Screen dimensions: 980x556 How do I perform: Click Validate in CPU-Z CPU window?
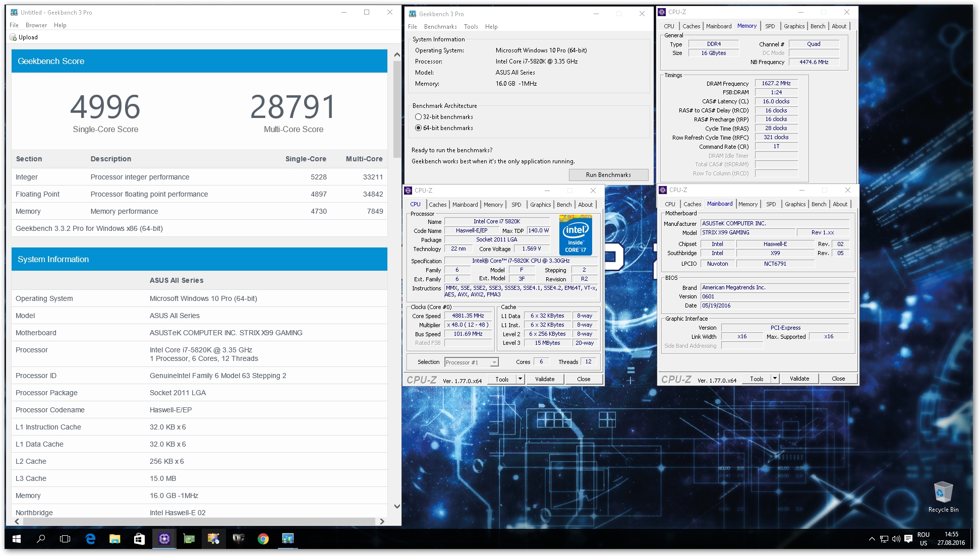pyautogui.click(x=545, y=379)
